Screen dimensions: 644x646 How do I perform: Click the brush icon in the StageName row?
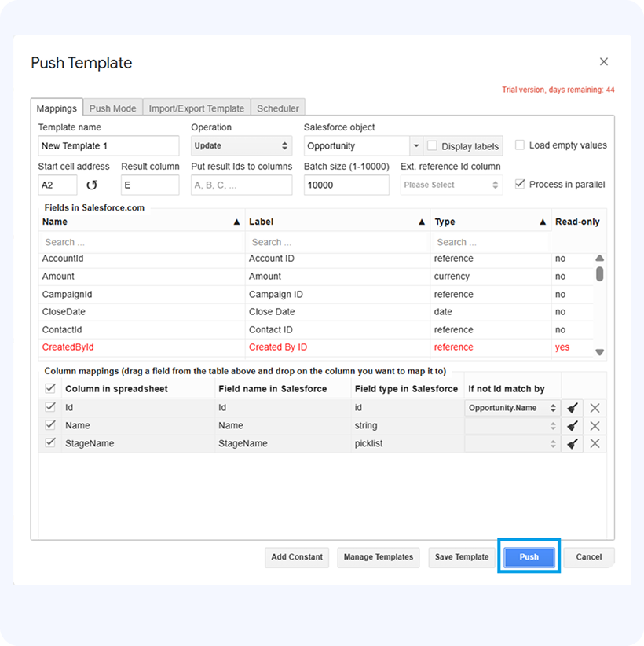(x=573, y=444)
